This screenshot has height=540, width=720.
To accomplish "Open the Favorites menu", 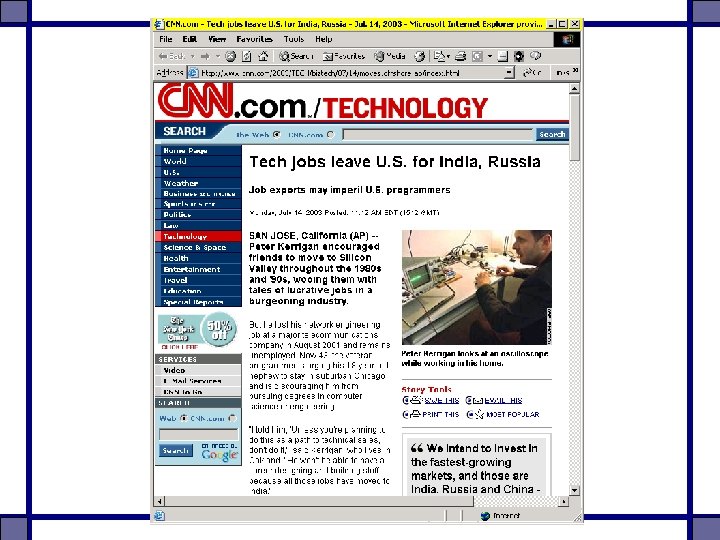I will point(254,39).
